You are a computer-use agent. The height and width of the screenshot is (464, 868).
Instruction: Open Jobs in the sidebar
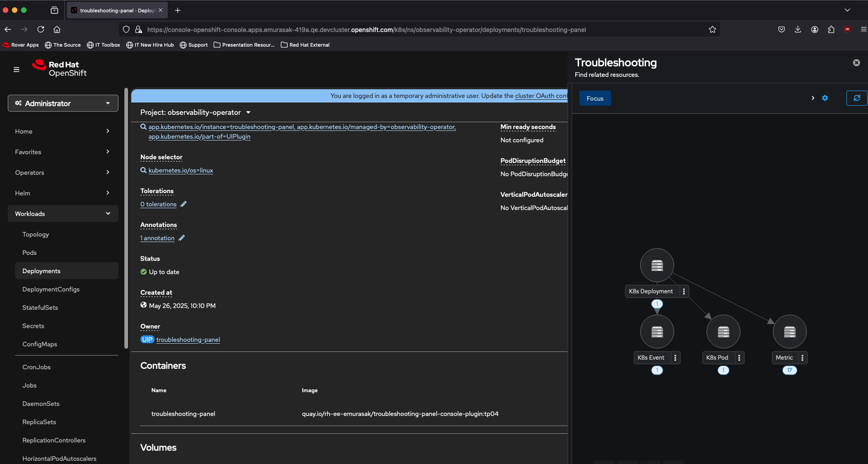(x=29, y=385)
